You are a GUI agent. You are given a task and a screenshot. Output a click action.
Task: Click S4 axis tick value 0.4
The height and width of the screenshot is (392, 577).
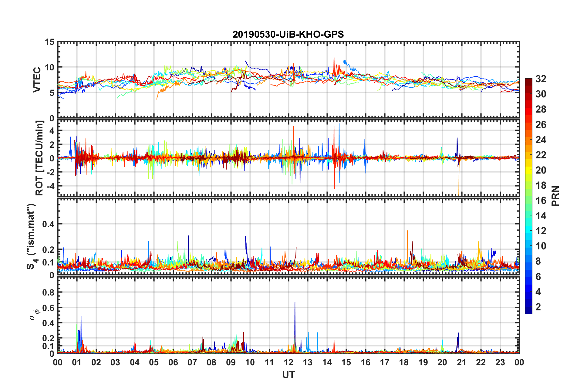point(49,224)
